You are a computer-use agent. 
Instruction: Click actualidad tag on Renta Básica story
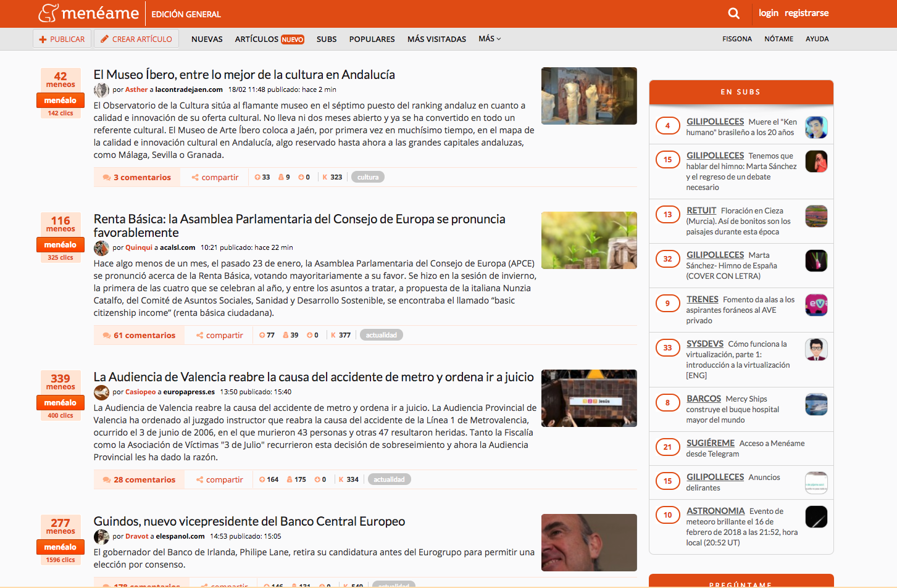(x=382, y=335)
